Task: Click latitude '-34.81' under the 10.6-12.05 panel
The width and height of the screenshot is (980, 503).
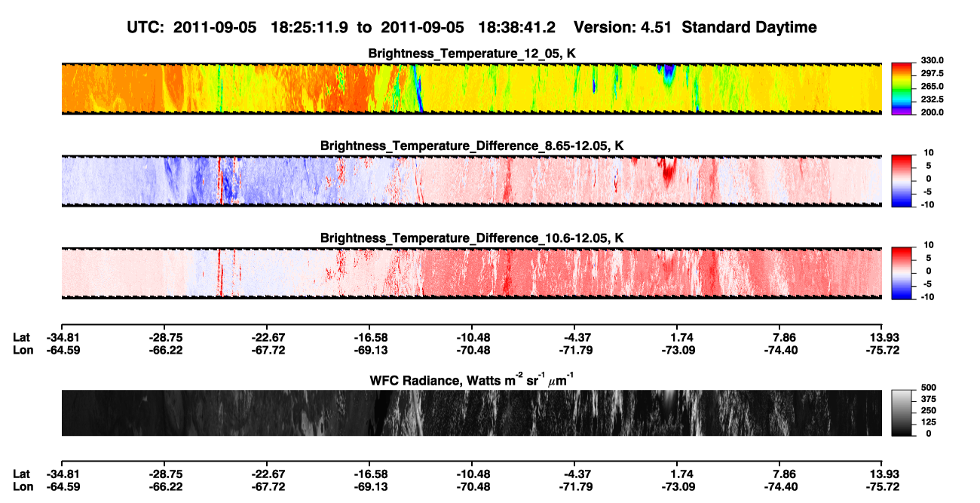Action: [62, 337]
